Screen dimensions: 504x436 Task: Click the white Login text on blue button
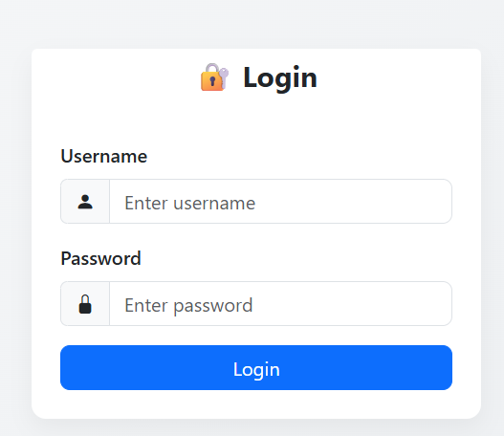pos(256,369)
